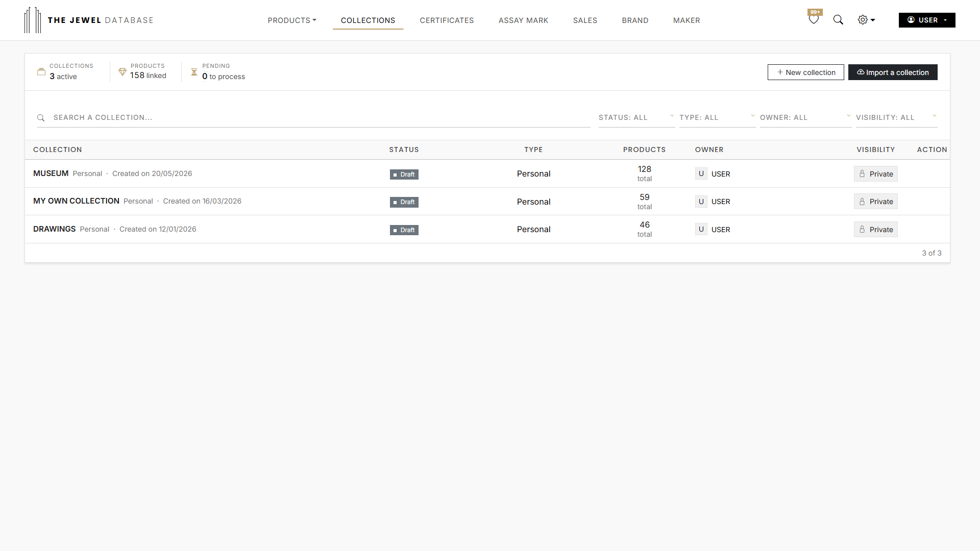The height and width of the screenshot is (551, 980).
Task: Click the diamond products icon in stats
Action: coord(122,72)
